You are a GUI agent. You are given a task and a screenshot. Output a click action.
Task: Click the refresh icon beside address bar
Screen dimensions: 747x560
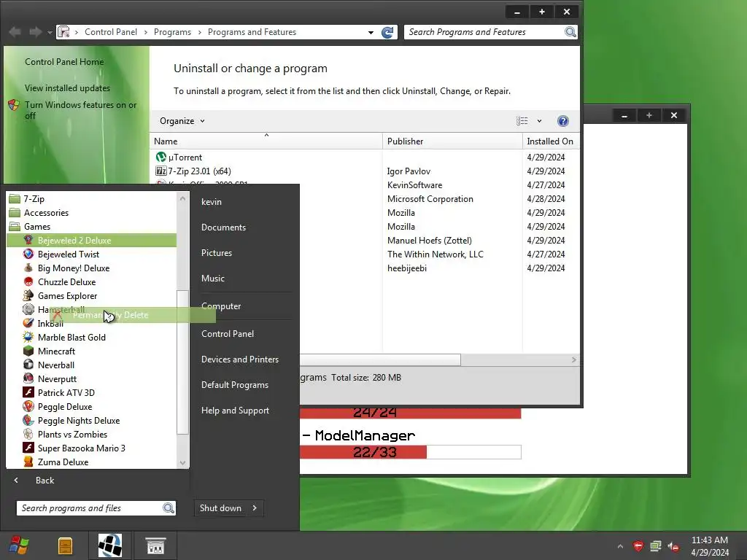(x=388, y=32)
